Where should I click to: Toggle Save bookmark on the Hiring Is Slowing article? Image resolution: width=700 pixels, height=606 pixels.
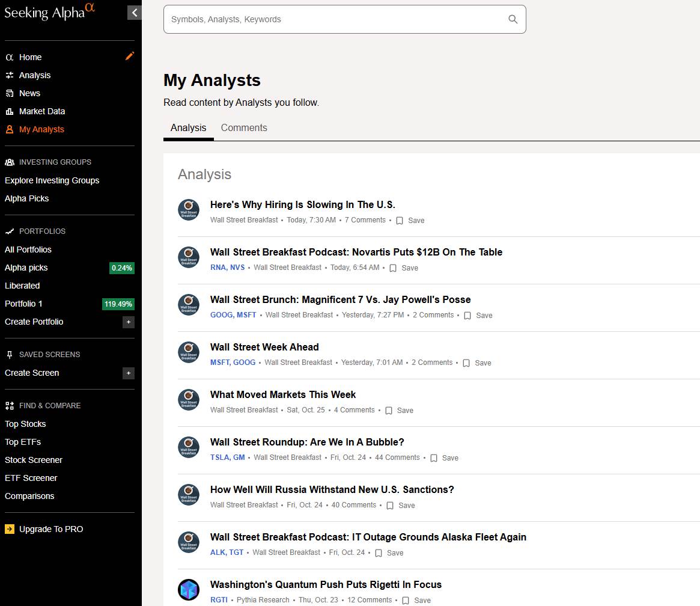click(400, 221)
